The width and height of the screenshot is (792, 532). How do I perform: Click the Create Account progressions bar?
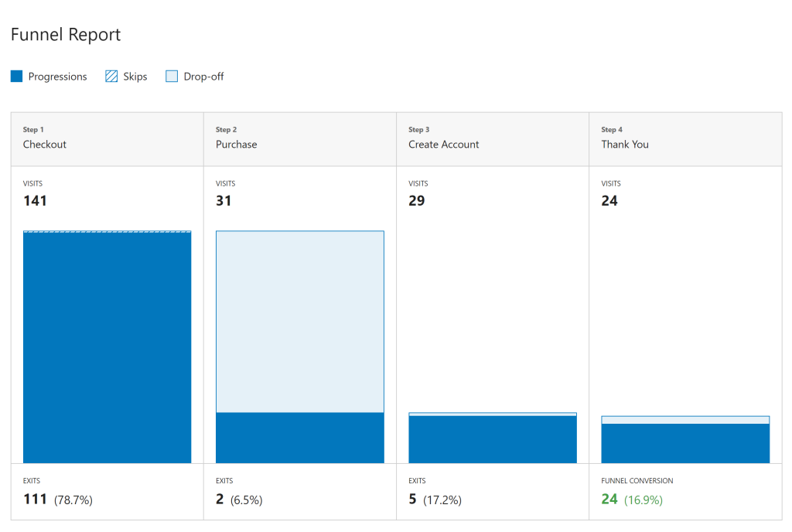click(x=492, y=440)
